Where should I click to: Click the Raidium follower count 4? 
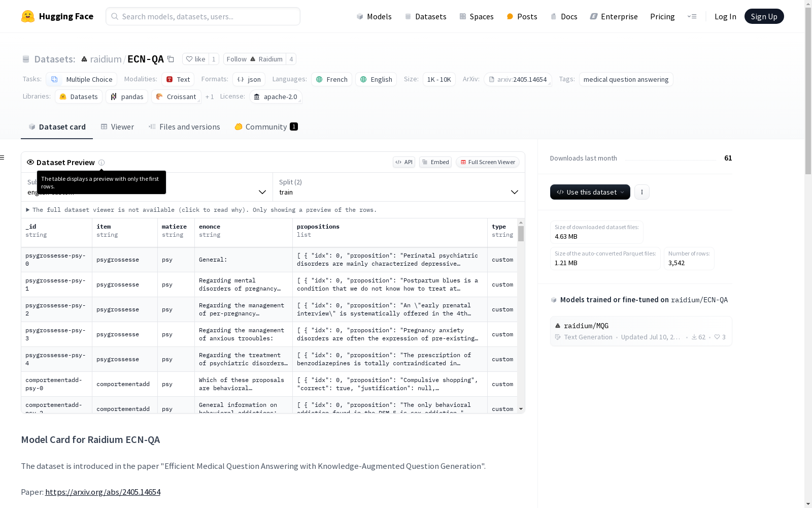click(x=291, y=59)
